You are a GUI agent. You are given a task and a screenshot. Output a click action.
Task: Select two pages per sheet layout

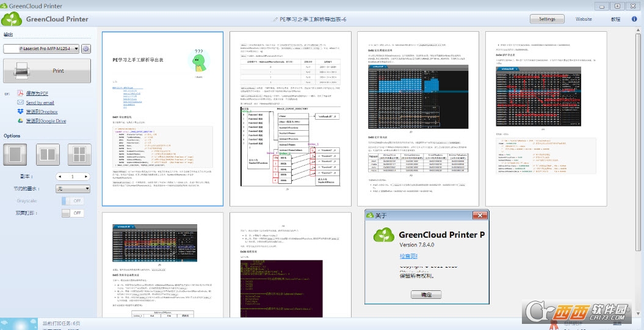tap(47, 155)
